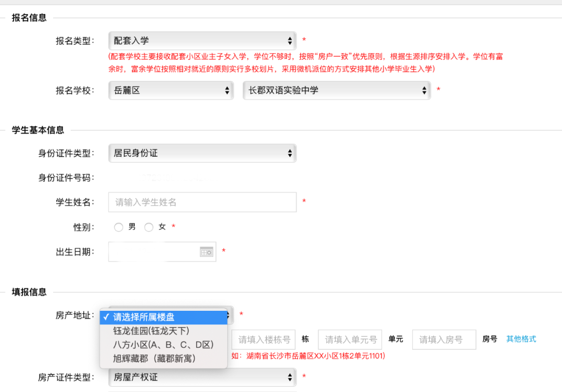Click the 请填入单元号 input field
562x392 pixels.
(350, 339)
